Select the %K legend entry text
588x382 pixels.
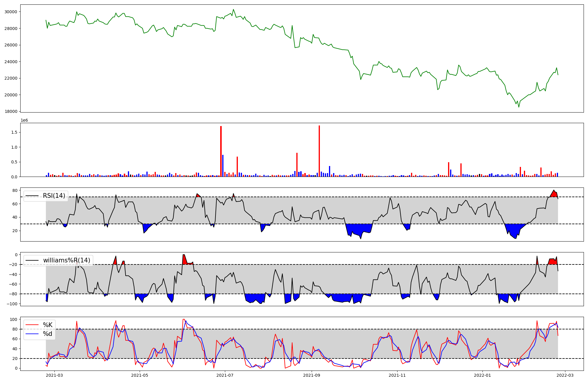48,325
